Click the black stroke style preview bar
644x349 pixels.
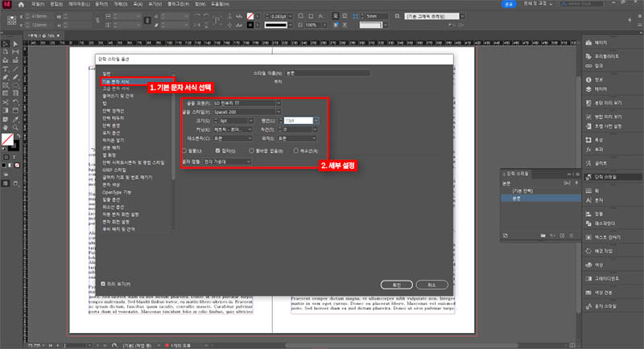tap(275, 25)
